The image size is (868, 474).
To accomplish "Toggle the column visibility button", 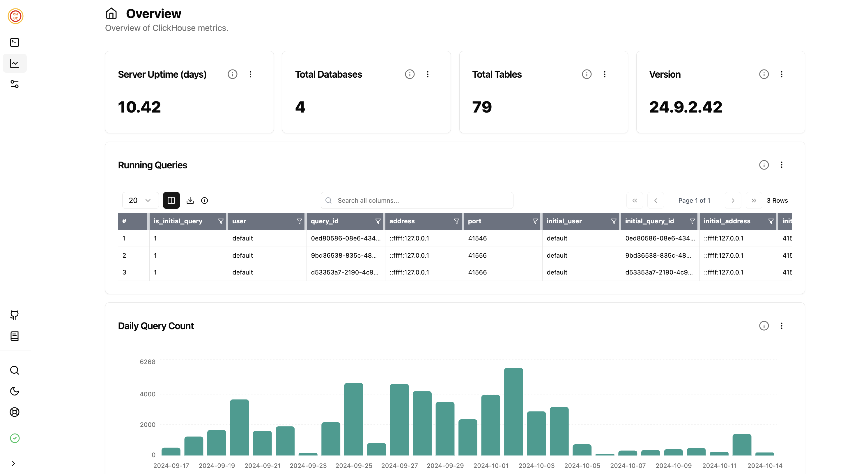I will pos(171,201).
